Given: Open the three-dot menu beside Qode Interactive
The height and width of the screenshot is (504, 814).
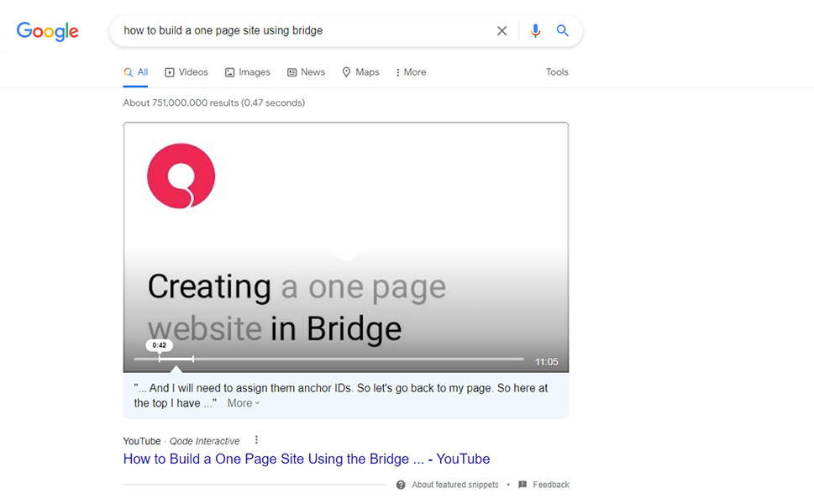Looking at the screenshot, I should pos(256,440).
